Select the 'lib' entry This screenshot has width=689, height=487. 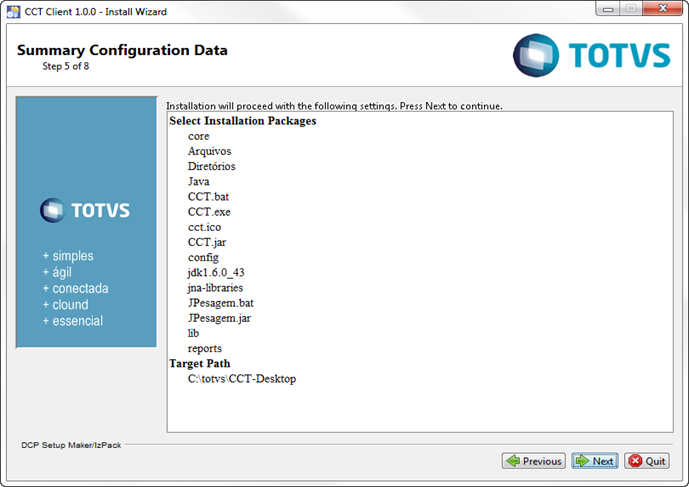click(x=193, y=333)
